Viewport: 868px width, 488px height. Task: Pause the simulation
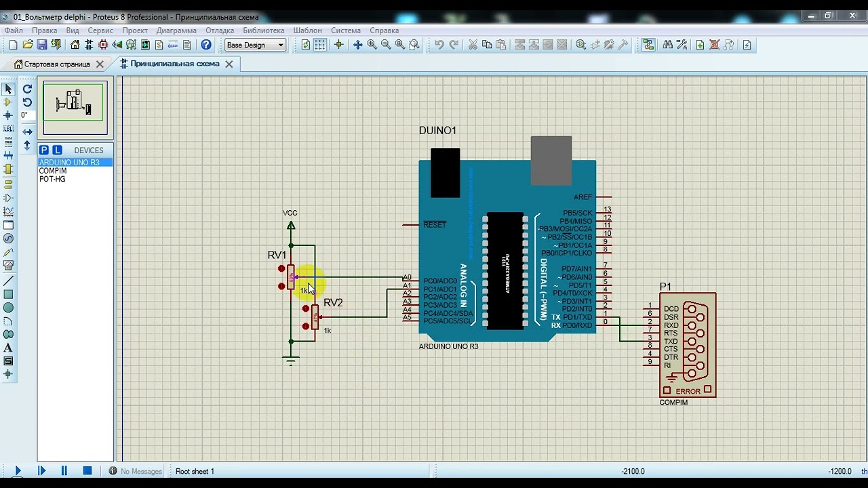click(64, 471)
